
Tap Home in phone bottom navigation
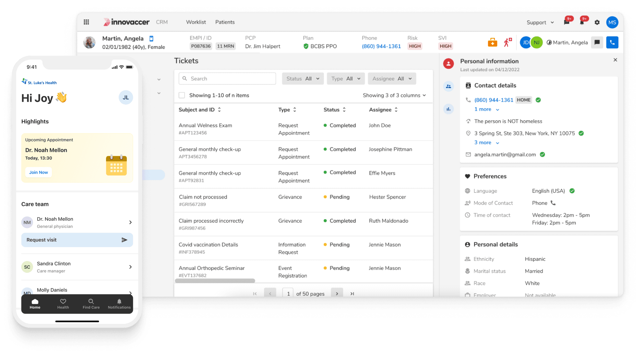pyautogui.click(x=35, y=304)
